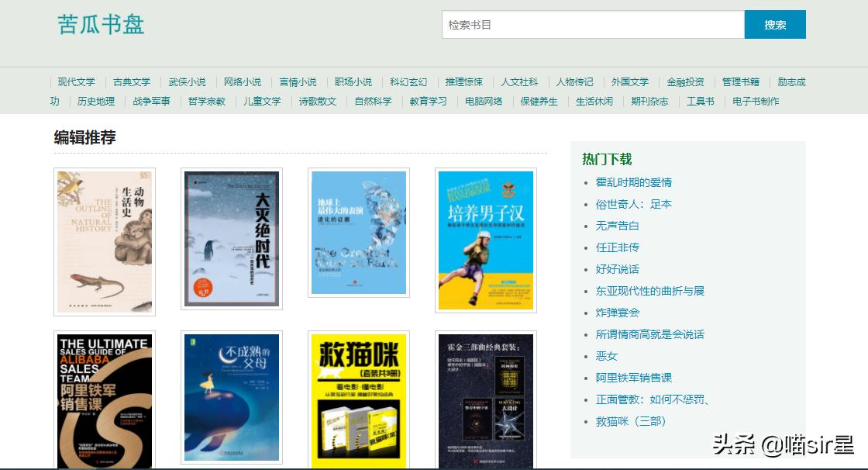Select the 电子书制作 category
Screen dimensions: 868x470
[756, 102]
